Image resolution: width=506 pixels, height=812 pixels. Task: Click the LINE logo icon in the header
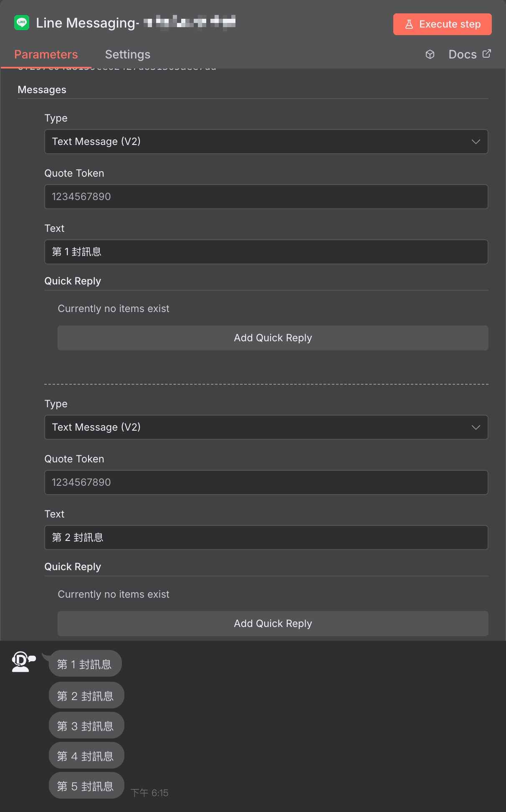pyautogui.click(x=22, y=23)
